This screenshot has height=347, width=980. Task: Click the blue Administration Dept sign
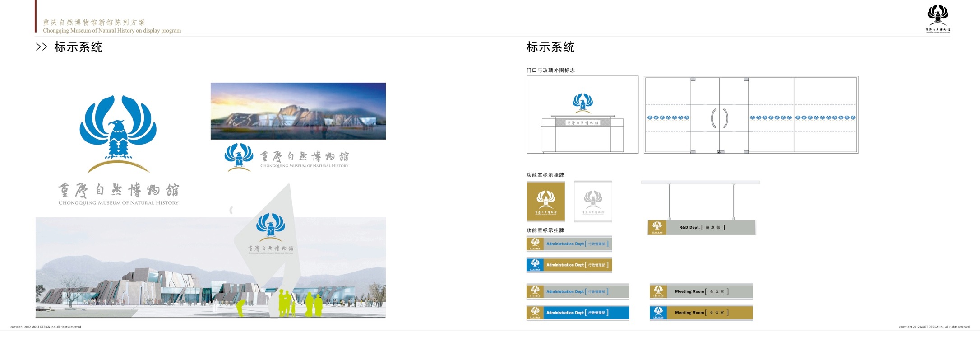(x=578, y=313)
